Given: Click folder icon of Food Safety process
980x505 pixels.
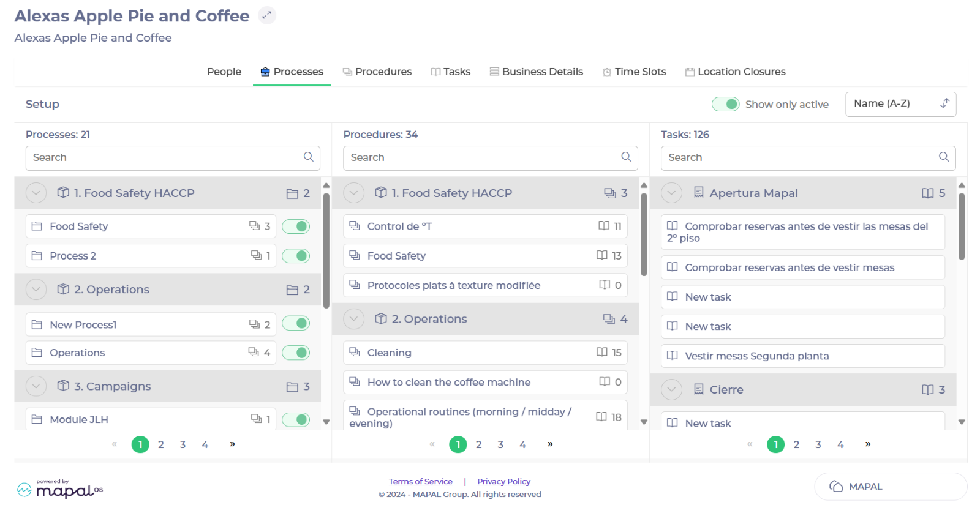Looking at the screenshot, I should 37,226.
